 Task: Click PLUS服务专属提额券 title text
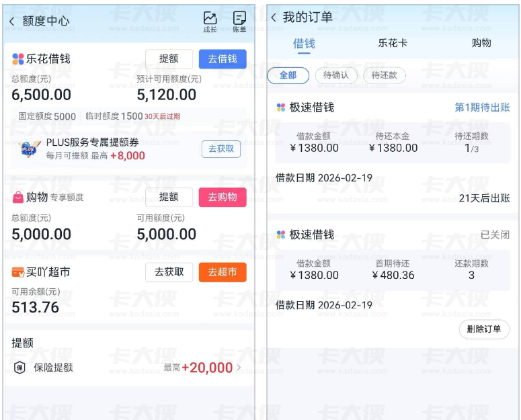tap(92, 142)
